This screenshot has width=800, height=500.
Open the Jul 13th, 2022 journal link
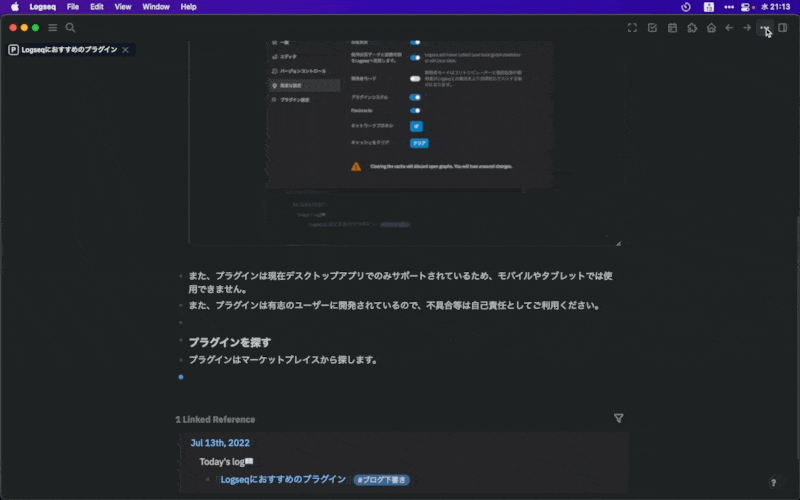pyautogui.click(x=220, y=443)
